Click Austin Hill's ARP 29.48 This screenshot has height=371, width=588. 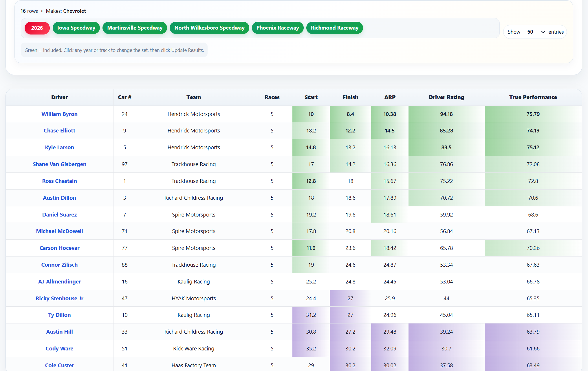coord(390,332)
